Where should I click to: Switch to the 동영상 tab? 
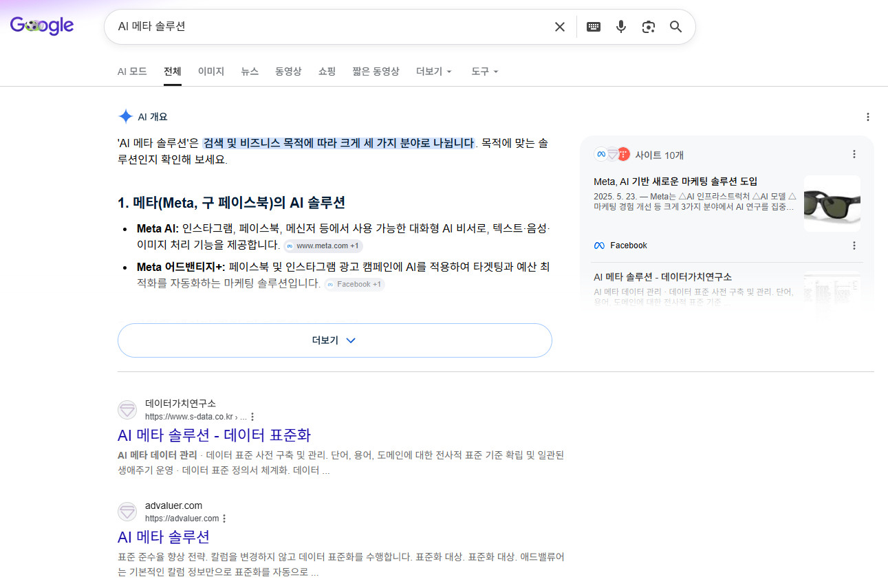click(288, 72)
